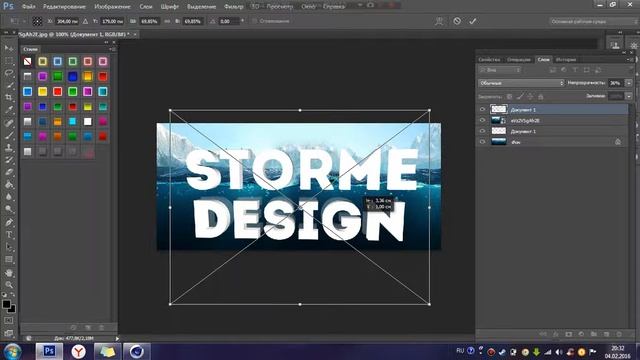Filter layers by type layers icon

pyautogui.click(x=575, y=70)
